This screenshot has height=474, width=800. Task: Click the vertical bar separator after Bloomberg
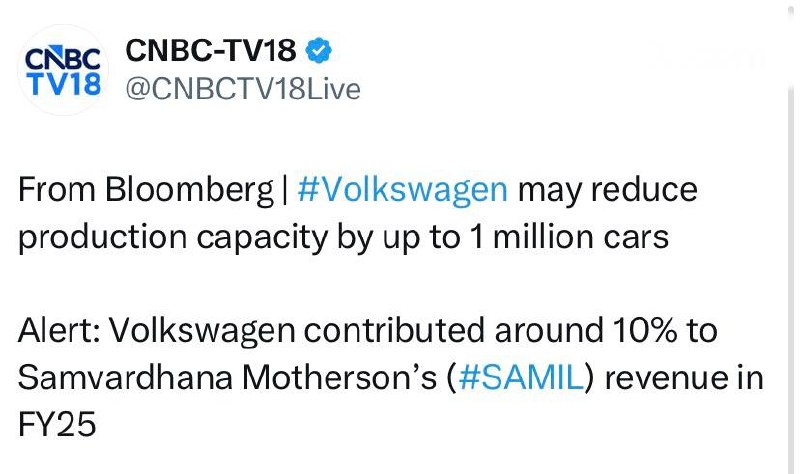[x=281, y=190]
